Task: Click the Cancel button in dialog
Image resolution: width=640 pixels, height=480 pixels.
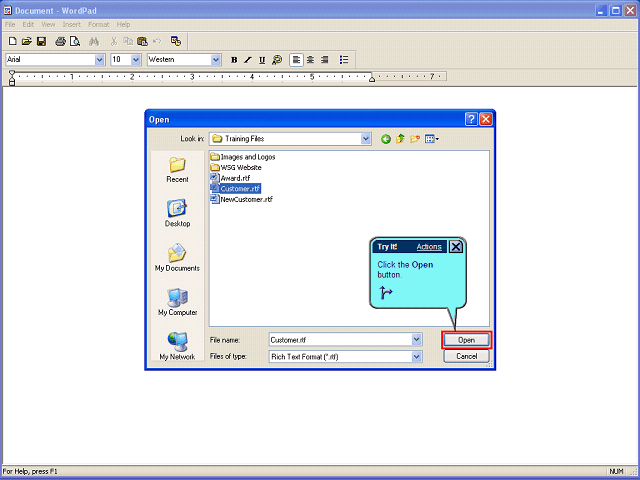Action: [467, 356]
